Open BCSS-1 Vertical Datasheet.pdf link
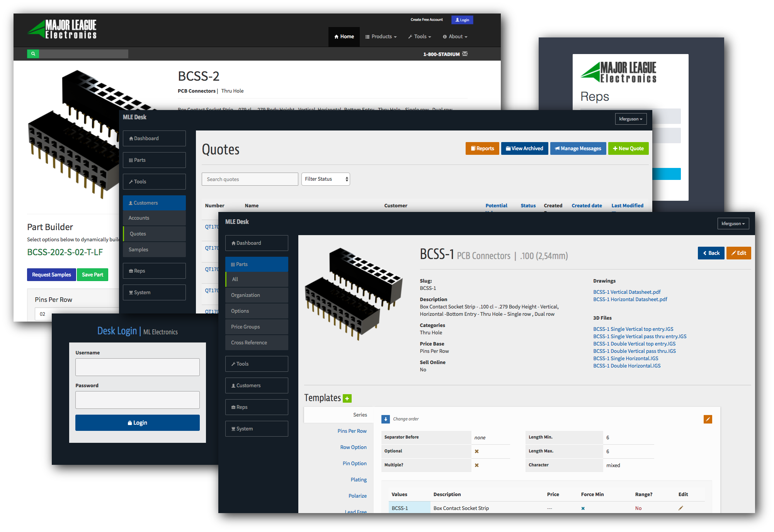This screenshot has width=774, height=532. click(x=627, y=292)
